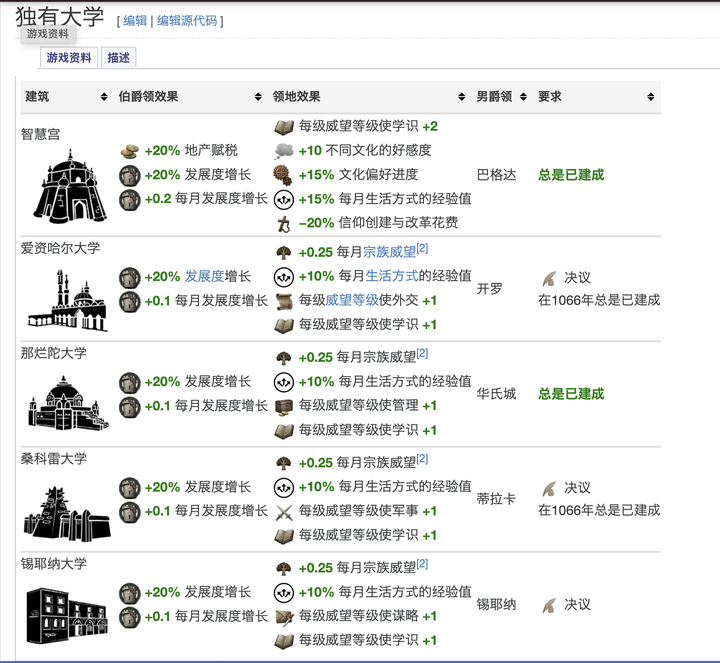
Task: Click the tree icon in 爱资哈尔大学 宗族威望 line
Action: 284,253
